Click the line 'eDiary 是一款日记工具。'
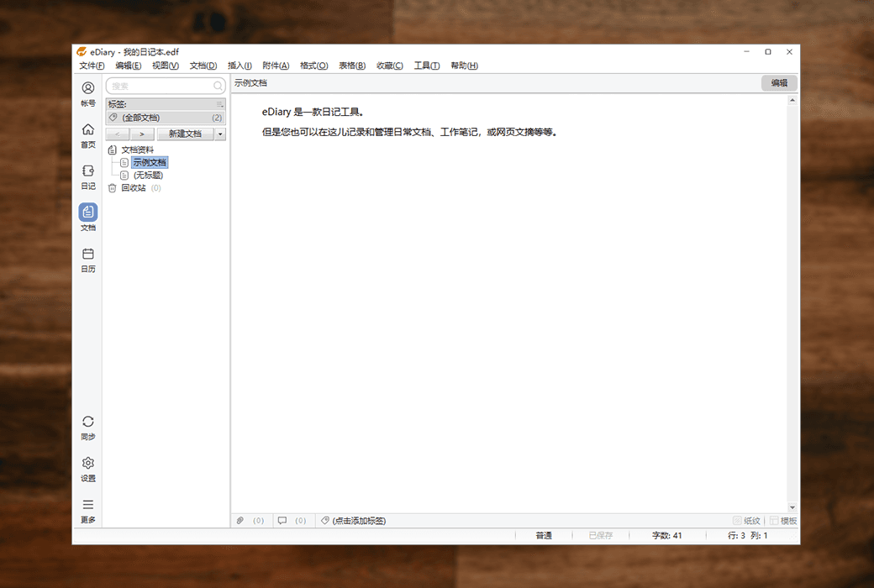This screenshot has width=874, height=588. click(x=313, y=112)
